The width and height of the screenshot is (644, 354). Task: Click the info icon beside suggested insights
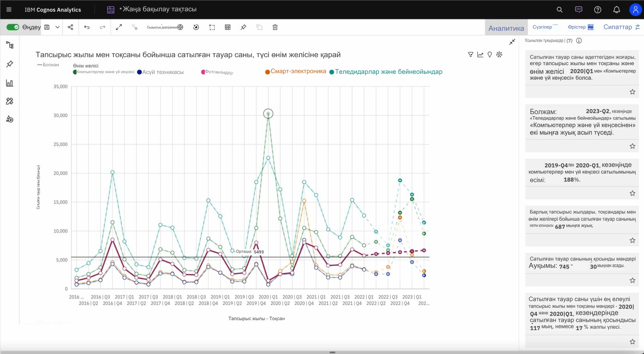[x=579, y=41]
